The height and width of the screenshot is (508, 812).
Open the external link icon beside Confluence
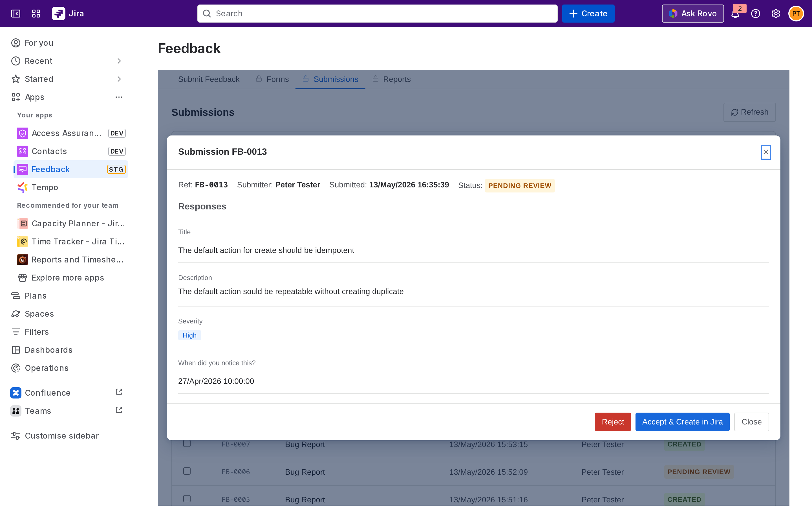pos(119,392)
